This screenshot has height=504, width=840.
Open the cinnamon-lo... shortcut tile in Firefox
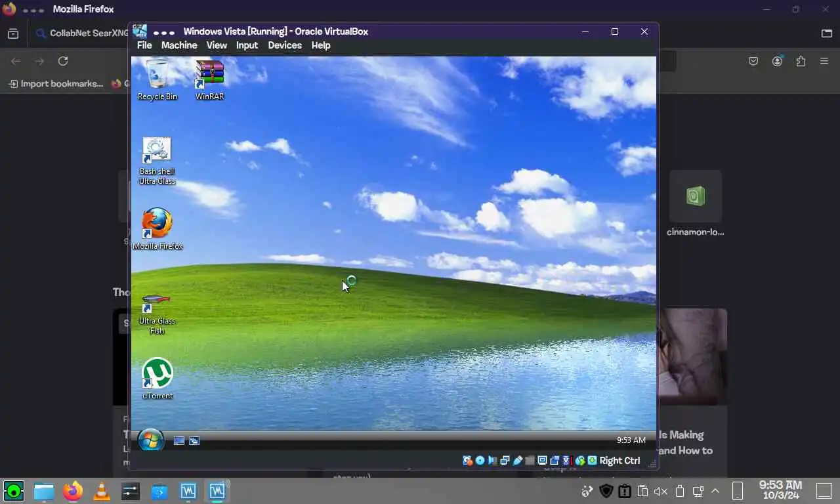(696, 203)
